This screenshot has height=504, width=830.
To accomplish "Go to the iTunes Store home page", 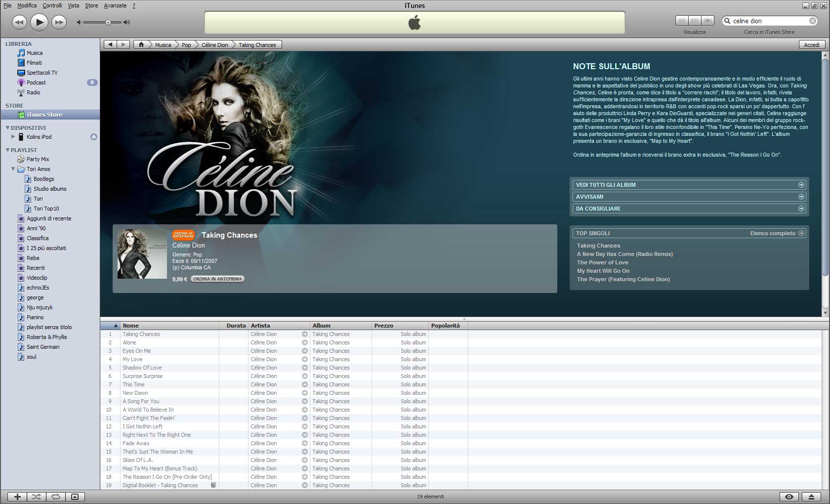I will pos(141,44).
